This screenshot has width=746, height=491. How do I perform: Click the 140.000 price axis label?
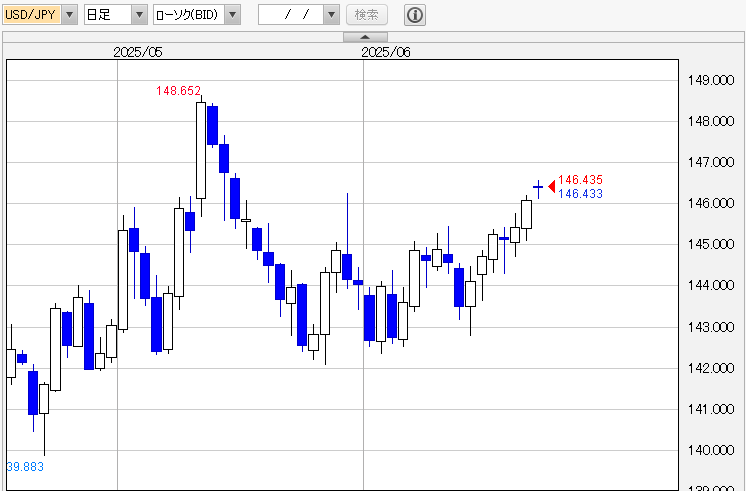pos(711,450)
